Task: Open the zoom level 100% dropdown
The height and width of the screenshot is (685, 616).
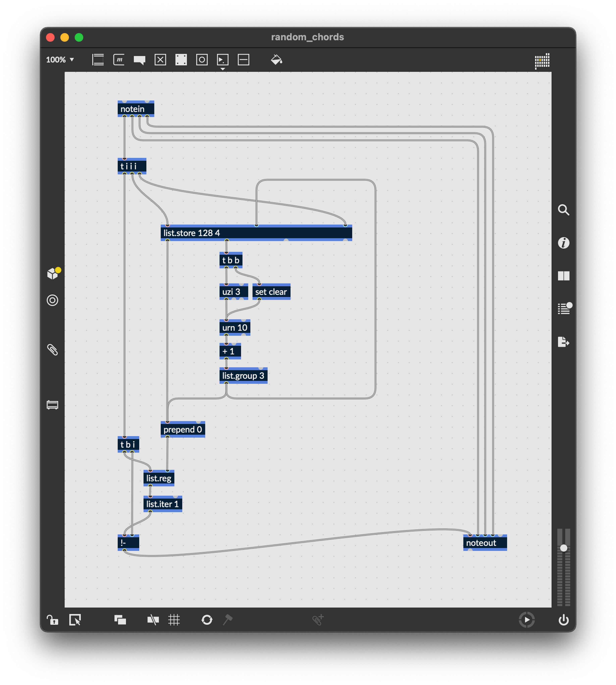Action: pos(60,60)
